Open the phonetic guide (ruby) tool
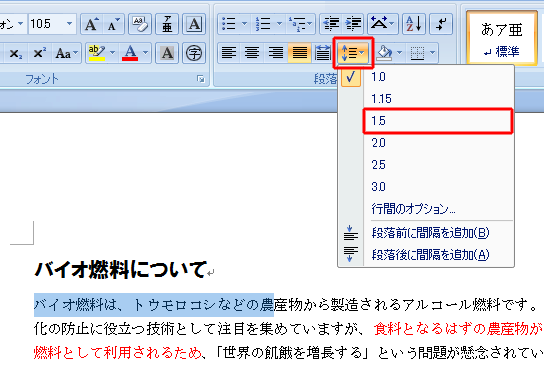The width and height of the screenshot is (544, 382). [167, 24]
